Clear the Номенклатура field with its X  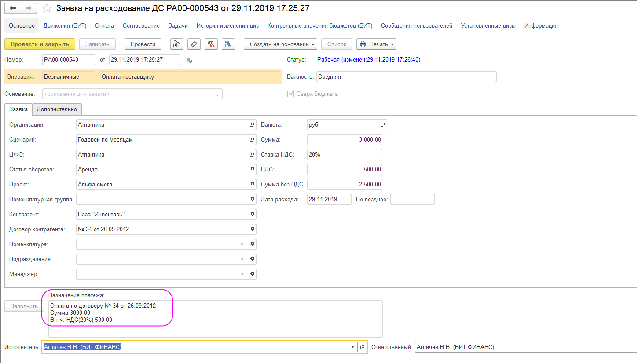pos(242,244)
